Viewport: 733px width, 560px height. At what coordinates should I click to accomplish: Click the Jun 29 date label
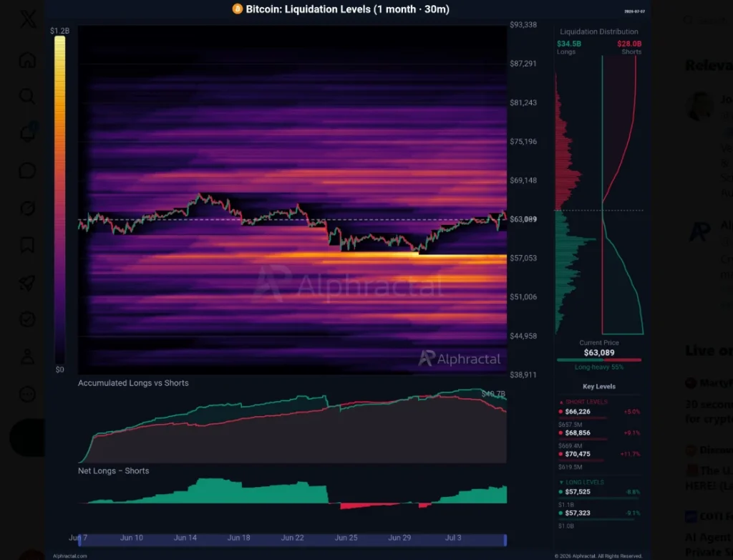tap(399, 538)
